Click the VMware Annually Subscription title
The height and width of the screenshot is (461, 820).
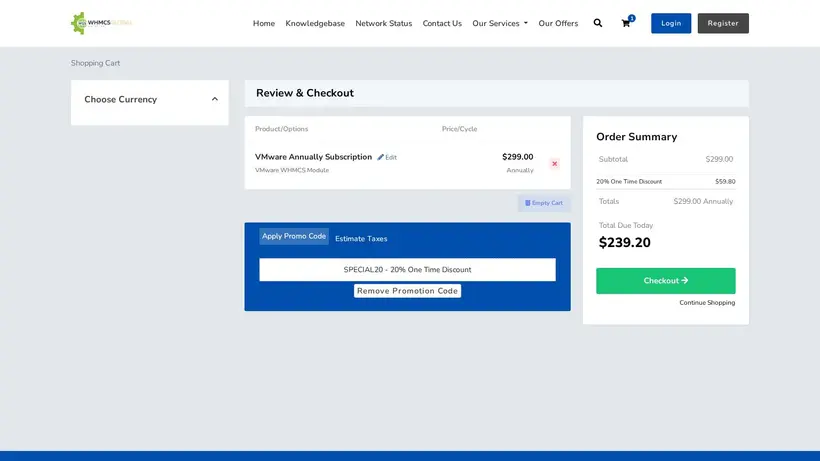313,157
